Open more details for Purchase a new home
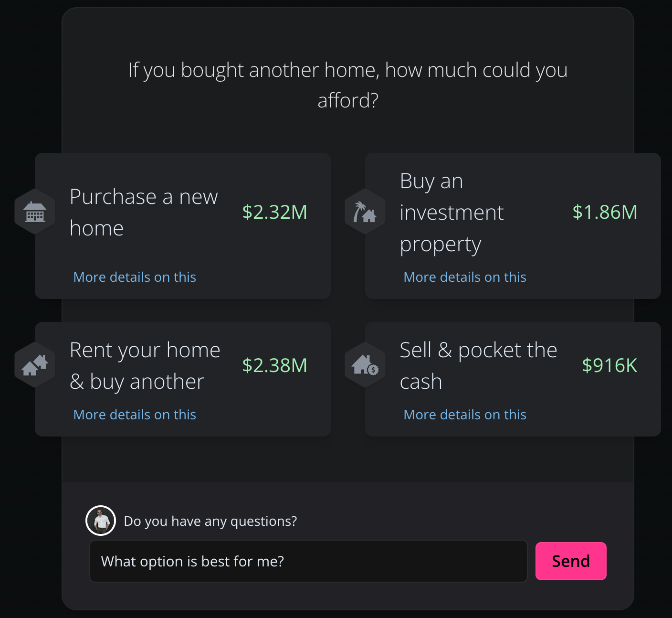Image resolution: width=672 pixels, height=618 pixels. 135,277
